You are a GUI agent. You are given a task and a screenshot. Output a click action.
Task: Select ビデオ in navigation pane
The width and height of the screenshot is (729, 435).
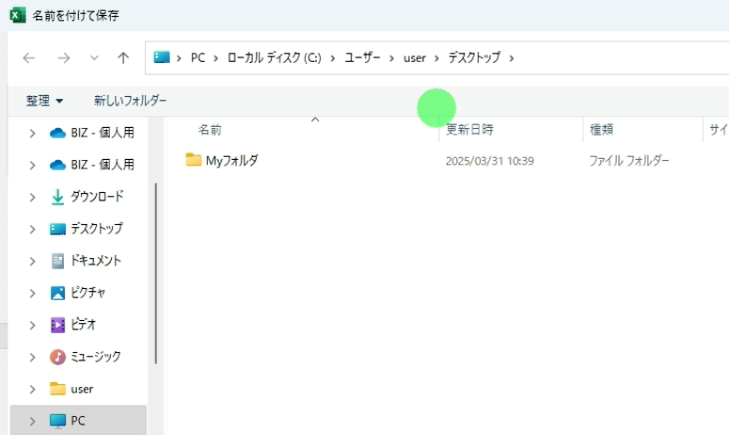point(83,324)
